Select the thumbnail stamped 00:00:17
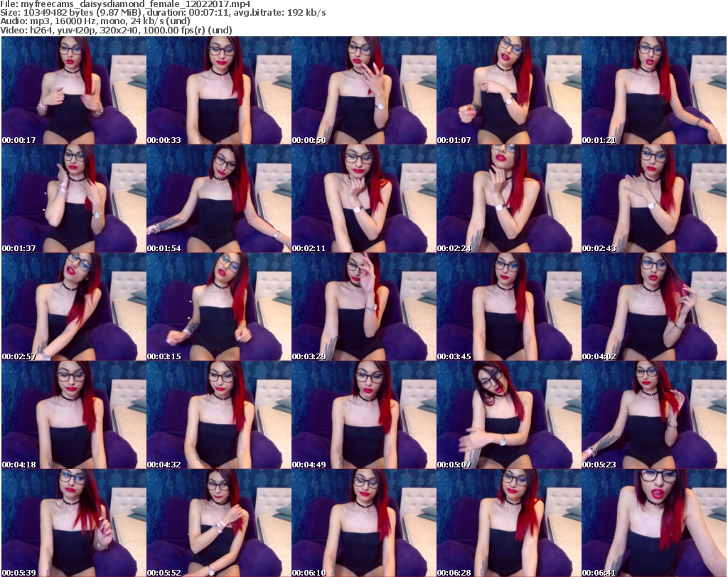Image resolution: width=728 pixels, height=577 pixels. [x=74, y=90]
